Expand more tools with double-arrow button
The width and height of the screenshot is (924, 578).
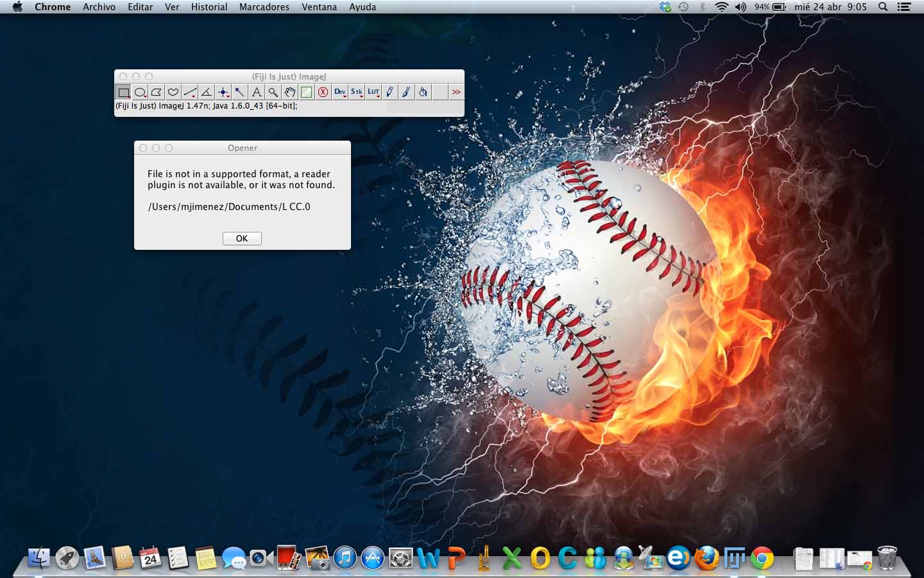[x=456, y=92]
